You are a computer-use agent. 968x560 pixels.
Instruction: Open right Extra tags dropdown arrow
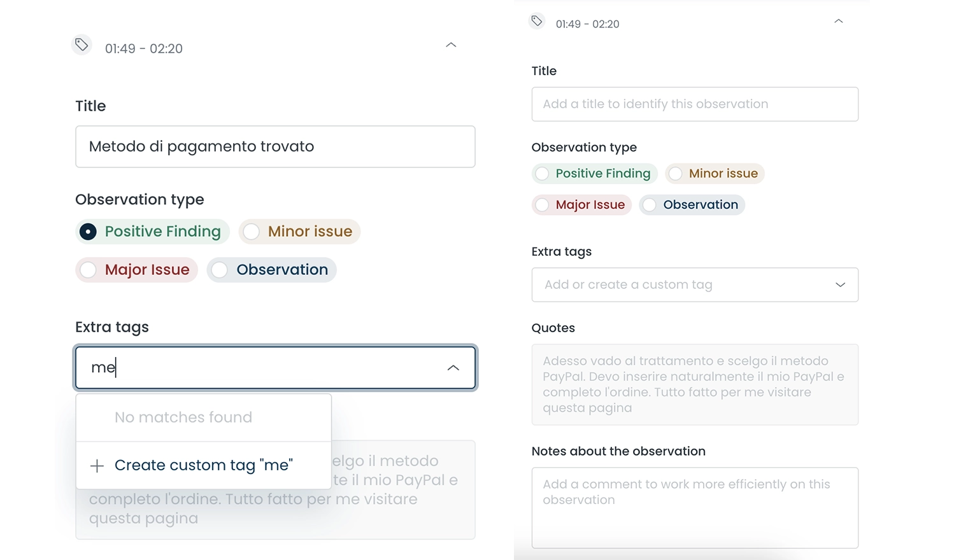(x=840, y=284)
